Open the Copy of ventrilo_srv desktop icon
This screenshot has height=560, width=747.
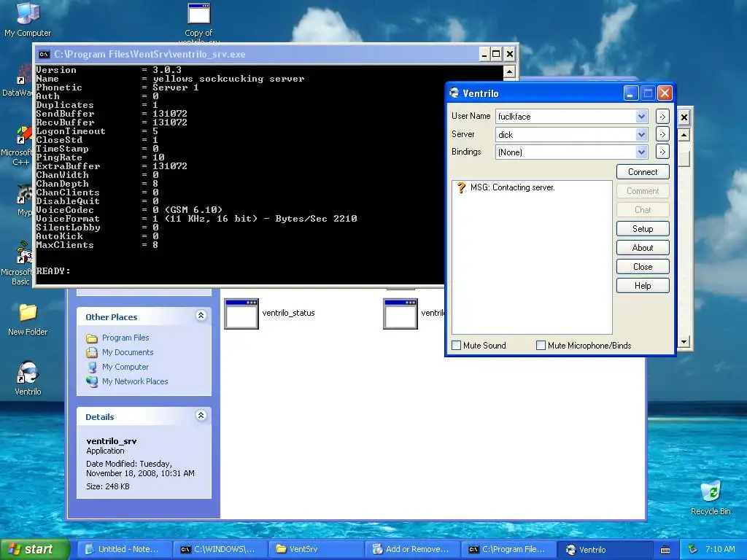198,21
